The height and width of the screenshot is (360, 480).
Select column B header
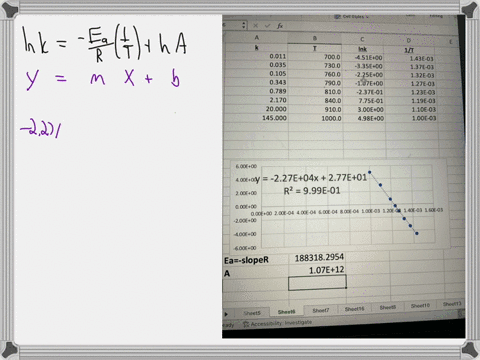pos(315,38)
